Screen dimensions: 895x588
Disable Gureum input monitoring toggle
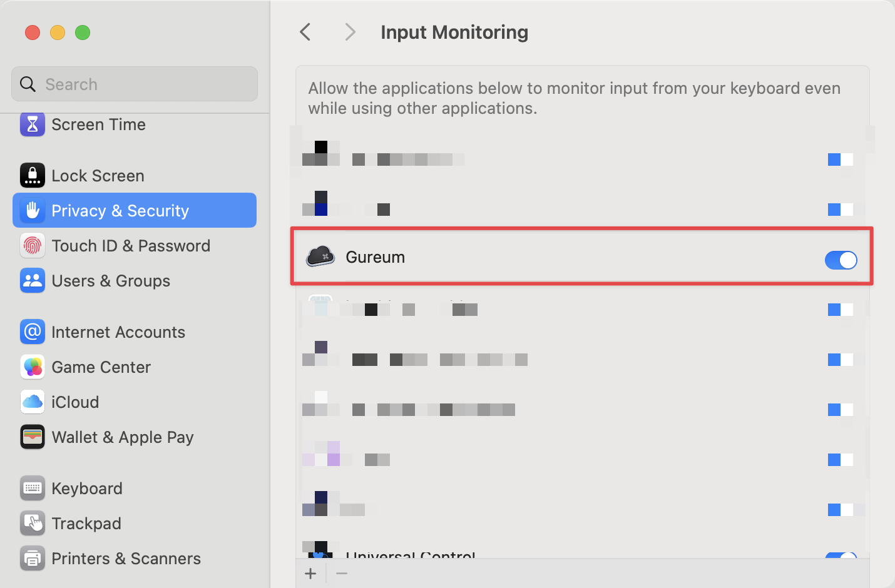(841, 260)
